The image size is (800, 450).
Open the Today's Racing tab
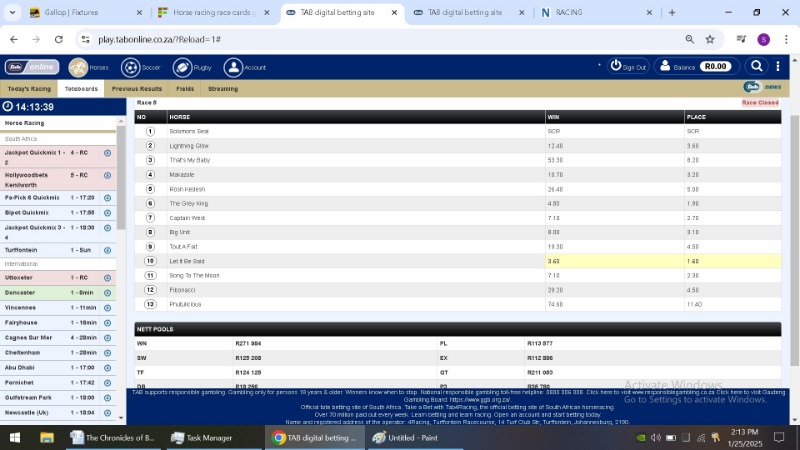click(x=29, y=88)
